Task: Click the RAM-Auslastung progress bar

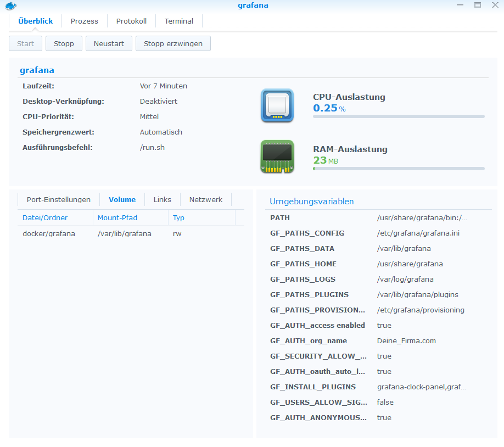Action: (x=399, y=169)
